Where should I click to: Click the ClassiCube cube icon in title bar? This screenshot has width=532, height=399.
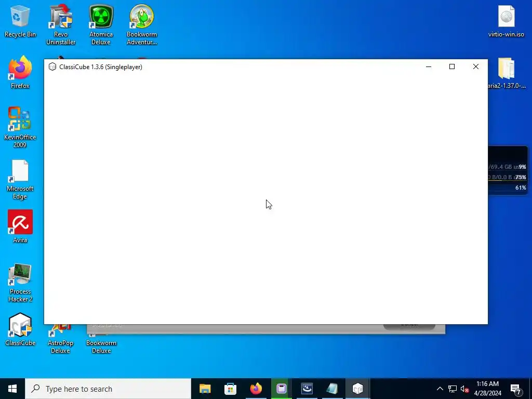pyautogui.click(x=52, y=67)
